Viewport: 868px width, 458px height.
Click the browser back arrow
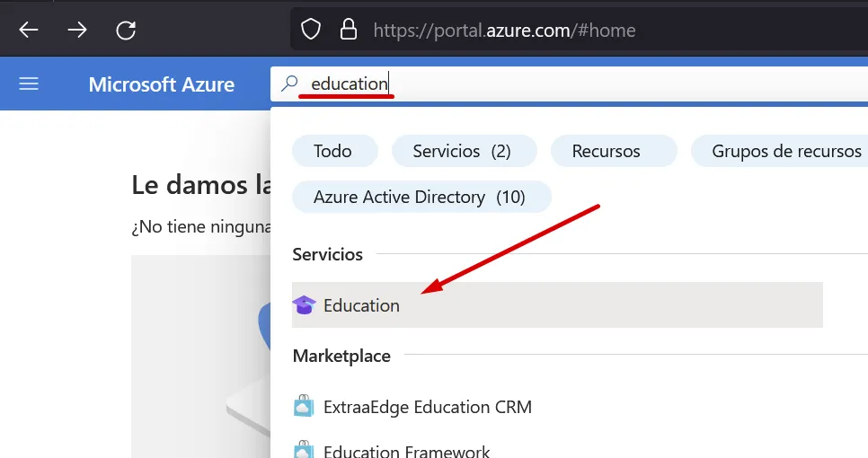(x=29, y=31)
